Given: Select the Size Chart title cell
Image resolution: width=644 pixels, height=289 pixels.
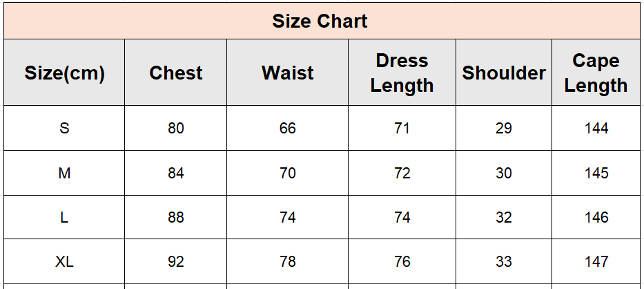Looking at the screenshot, I should (322, 21).
